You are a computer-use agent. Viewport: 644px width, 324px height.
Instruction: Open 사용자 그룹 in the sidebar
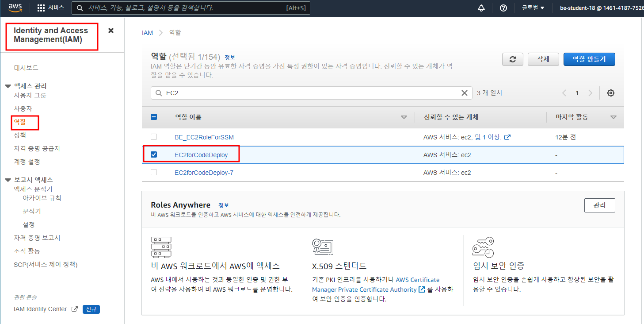(30, 95)
